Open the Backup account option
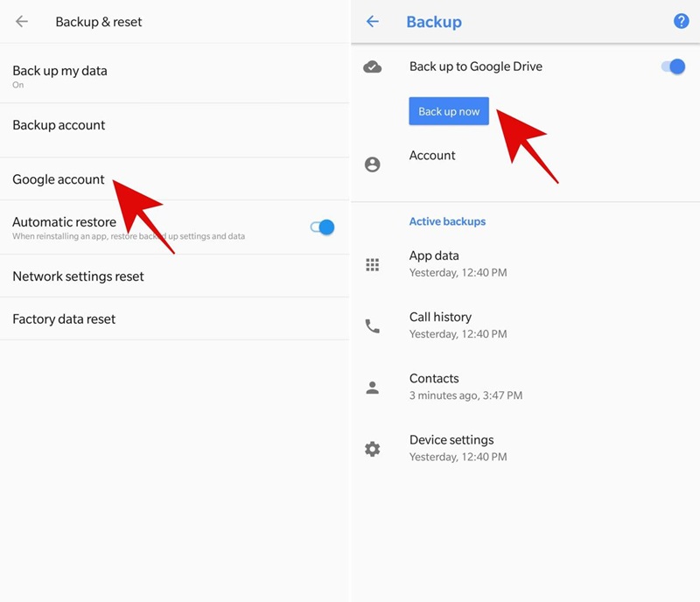This screenshot has height=602, width=700. coord(59,125)
